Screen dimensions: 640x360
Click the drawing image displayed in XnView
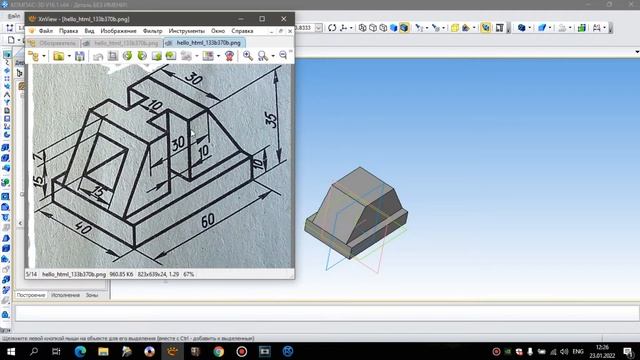(160, 165)
